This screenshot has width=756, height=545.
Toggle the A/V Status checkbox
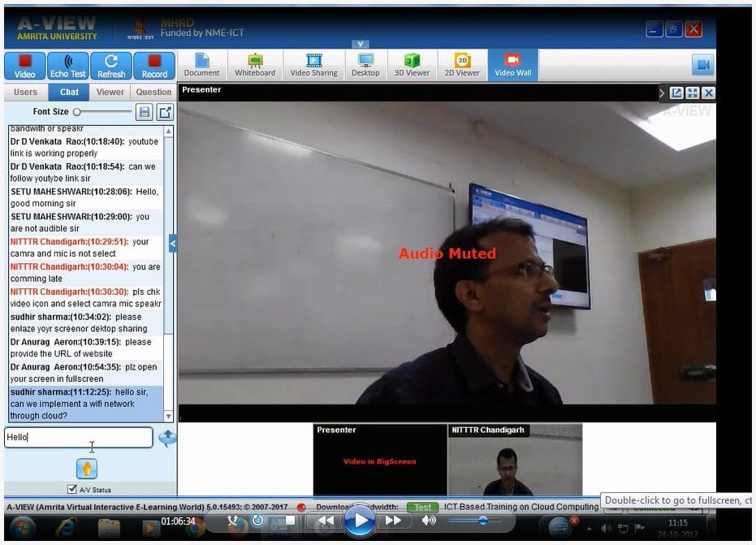72,489
